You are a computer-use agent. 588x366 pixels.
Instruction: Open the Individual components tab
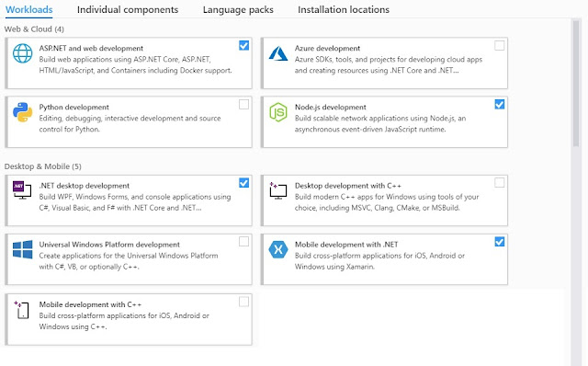point(128,9)
